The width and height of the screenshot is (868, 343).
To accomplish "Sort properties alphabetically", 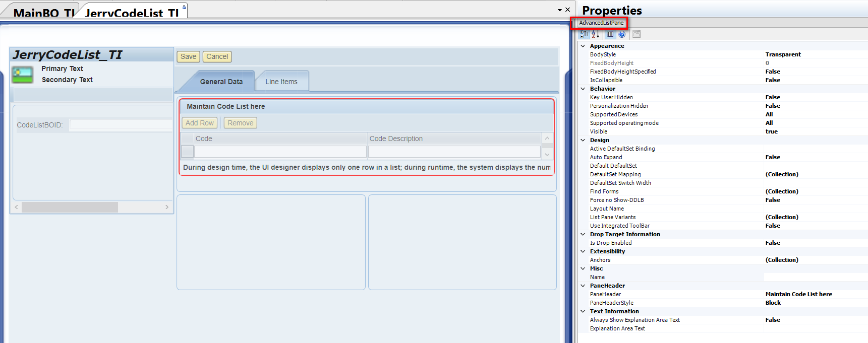I will click(595, 34).
